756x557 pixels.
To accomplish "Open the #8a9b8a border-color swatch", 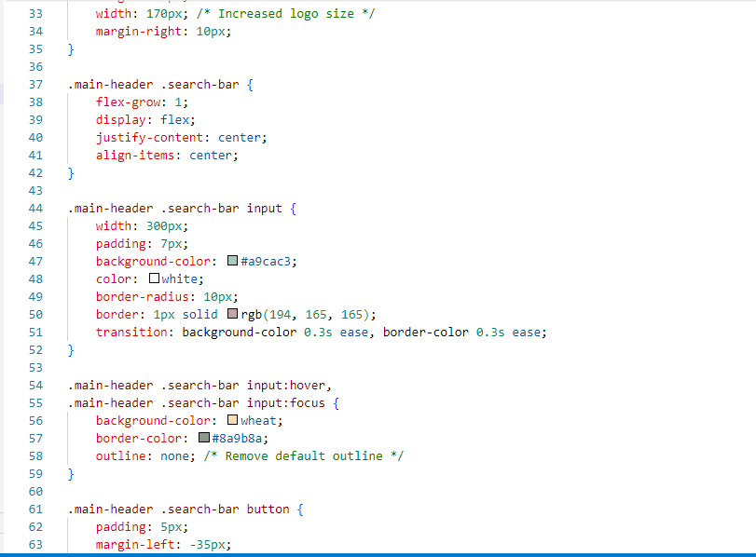I will click(204, 438).
